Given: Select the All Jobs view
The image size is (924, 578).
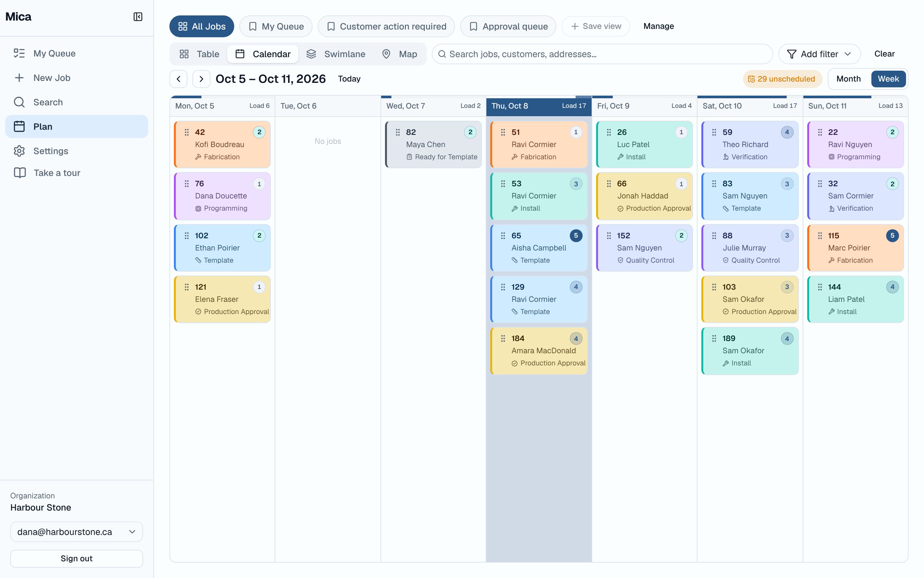Looking at the screenshot, I should [x=201, y=26].
